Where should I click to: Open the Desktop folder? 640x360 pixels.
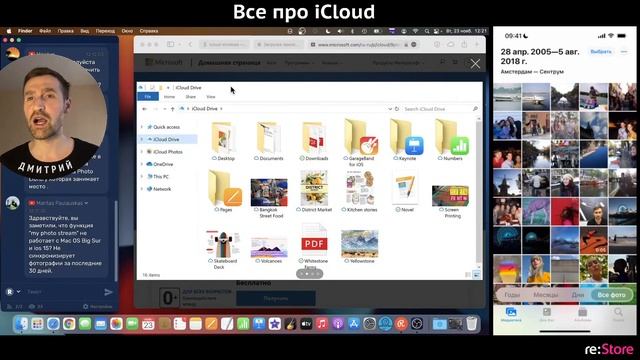point(224,141)
